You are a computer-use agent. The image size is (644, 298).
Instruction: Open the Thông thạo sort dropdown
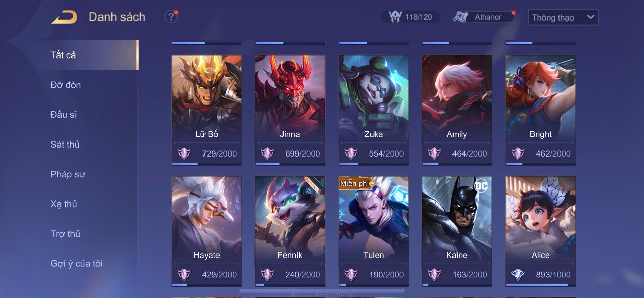coord(563,17)
